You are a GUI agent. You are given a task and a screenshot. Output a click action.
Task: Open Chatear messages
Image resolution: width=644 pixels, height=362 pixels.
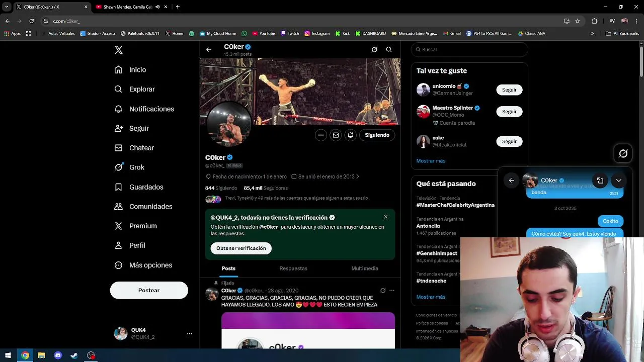tap(134, 148)
